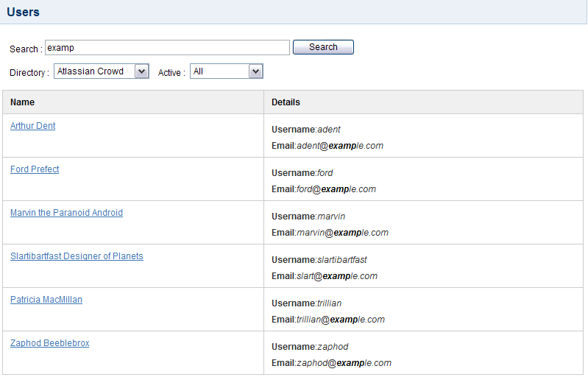Open Marvin the Paranoid Android link
Image resolution: width=588 pixels, height=380 pixels.
point(66,213)
